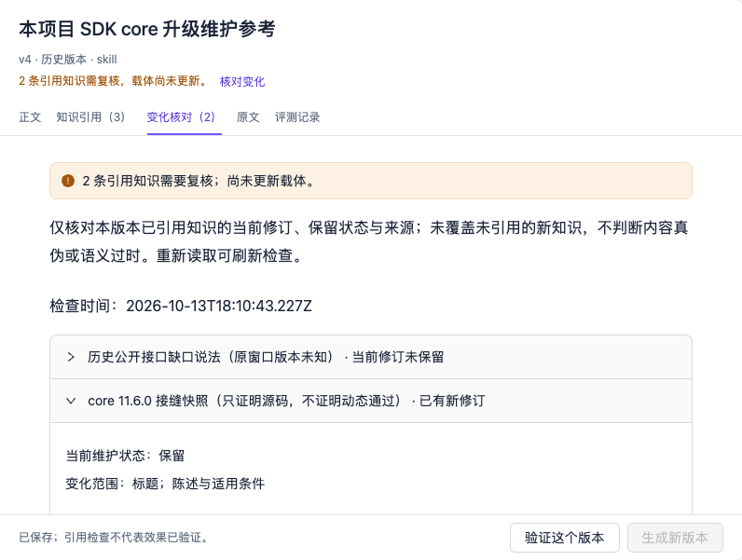Switch to the 正文 tab
The width and height of the screenshot is (742, 560).
coord(30,116)
